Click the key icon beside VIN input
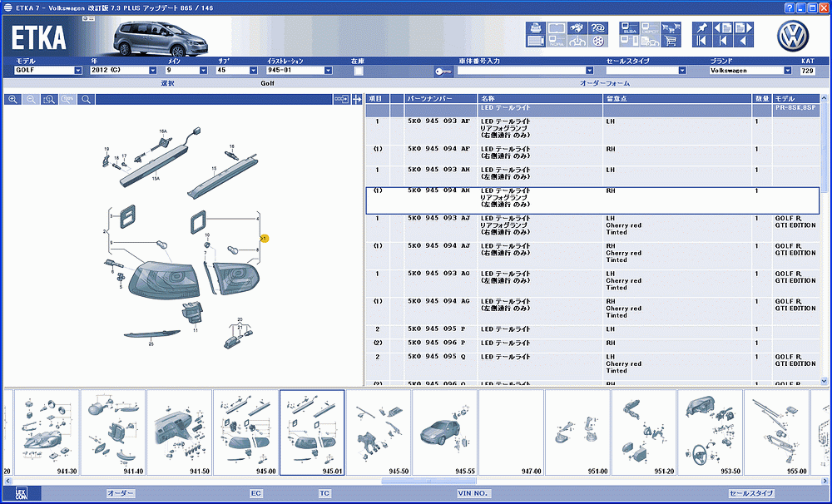832x504 pixels. pyautogui.click(x=443, y=71)
